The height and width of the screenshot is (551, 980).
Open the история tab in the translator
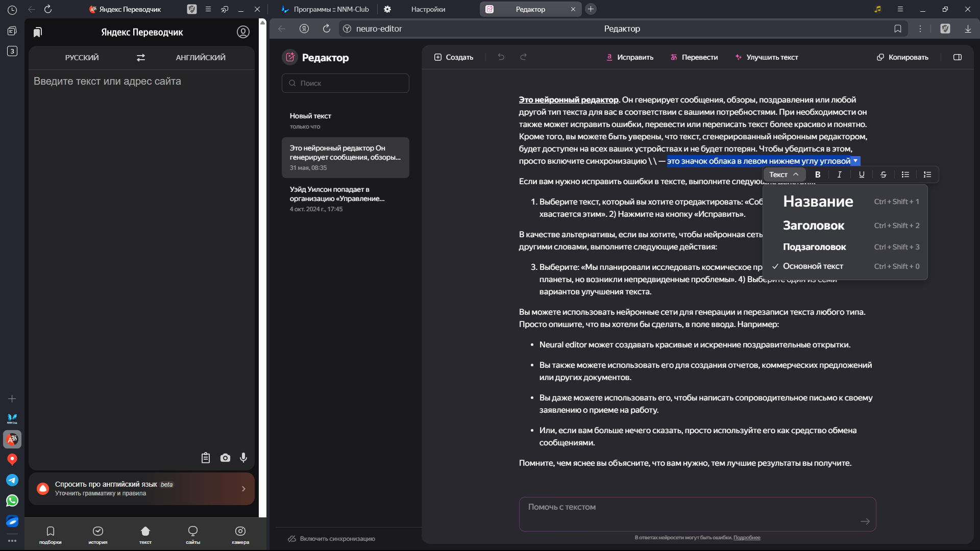pyautogui.click(x=98, y=535)
